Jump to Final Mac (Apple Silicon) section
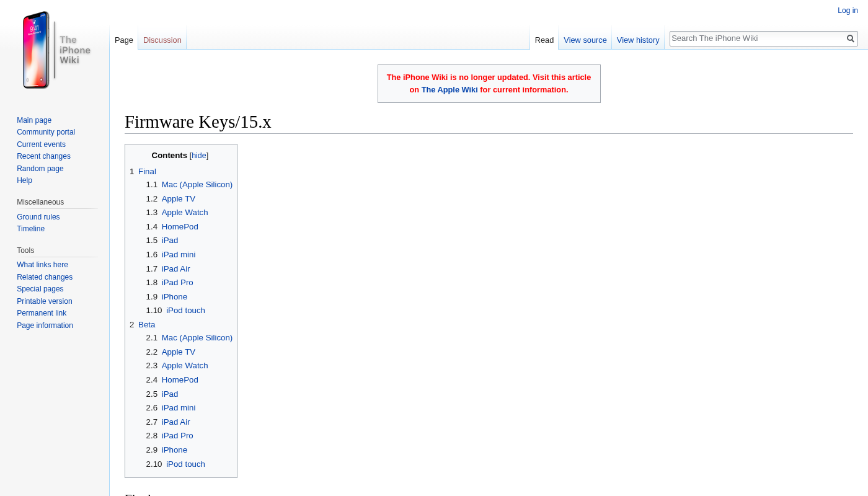Screen dimensions: 868x496 coord(197,185)
